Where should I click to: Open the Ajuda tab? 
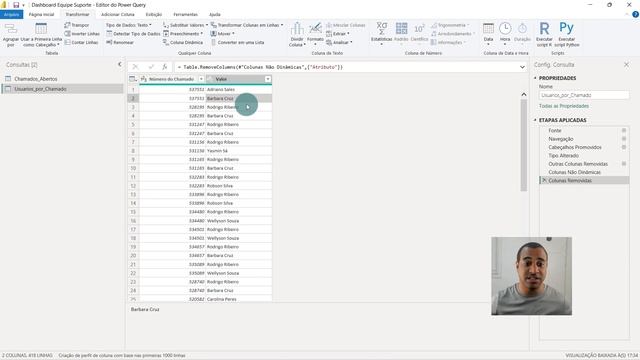pos(215,14)
